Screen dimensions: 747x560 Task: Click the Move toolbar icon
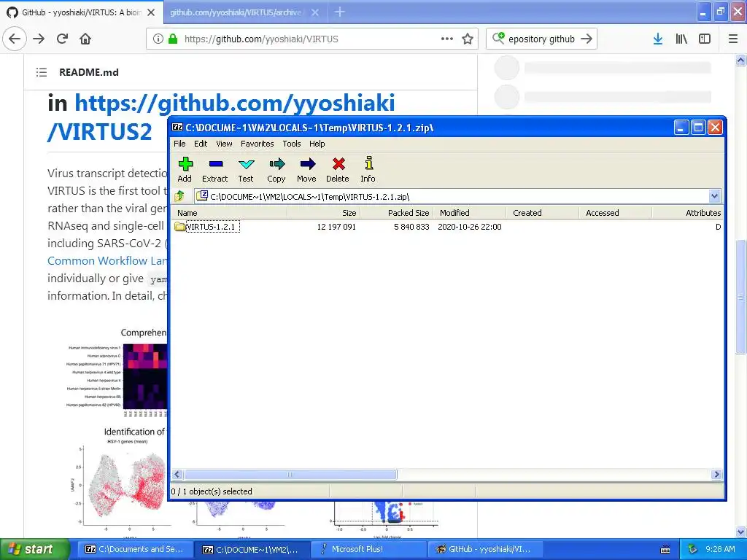point(307,170)
